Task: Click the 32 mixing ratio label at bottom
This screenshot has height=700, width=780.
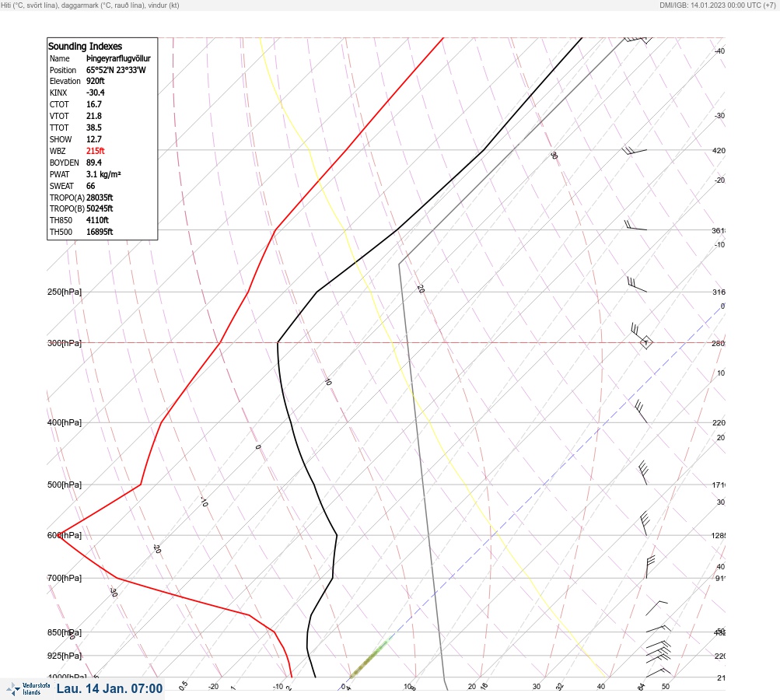Action: click(x=560, y=687)
